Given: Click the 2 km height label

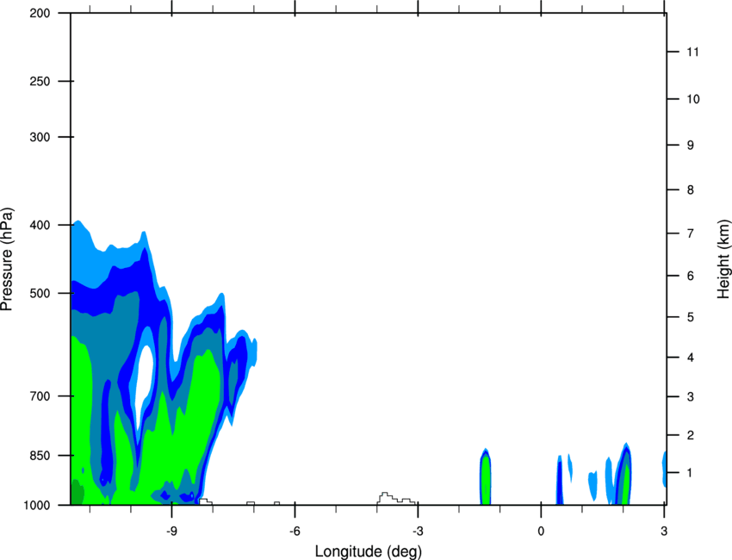Looking at the screenshot, I should [x=691, y=435].
